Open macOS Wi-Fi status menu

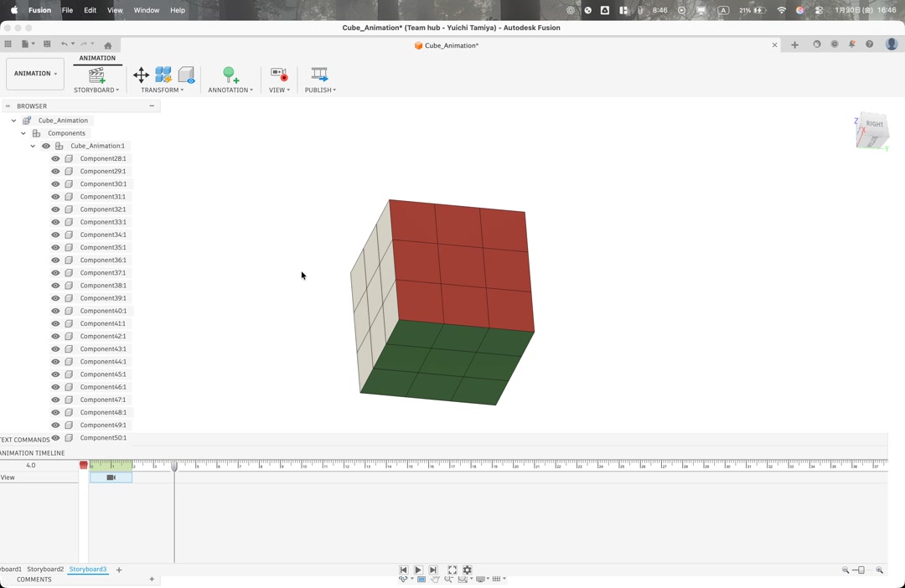pos(782,10)
